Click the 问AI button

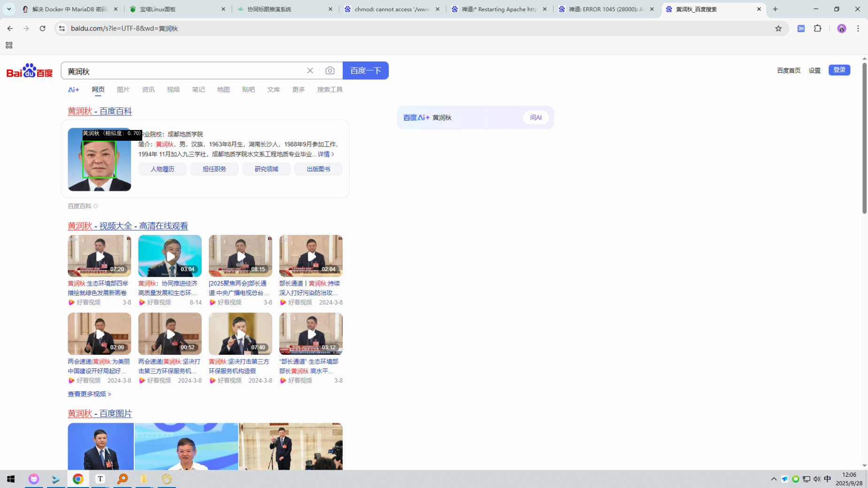point(536,117)
